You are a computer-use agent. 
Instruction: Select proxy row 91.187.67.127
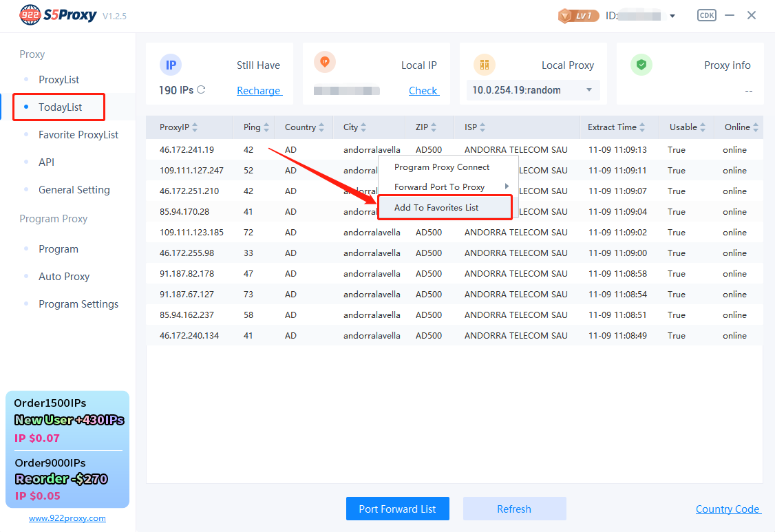pos(454,294)
